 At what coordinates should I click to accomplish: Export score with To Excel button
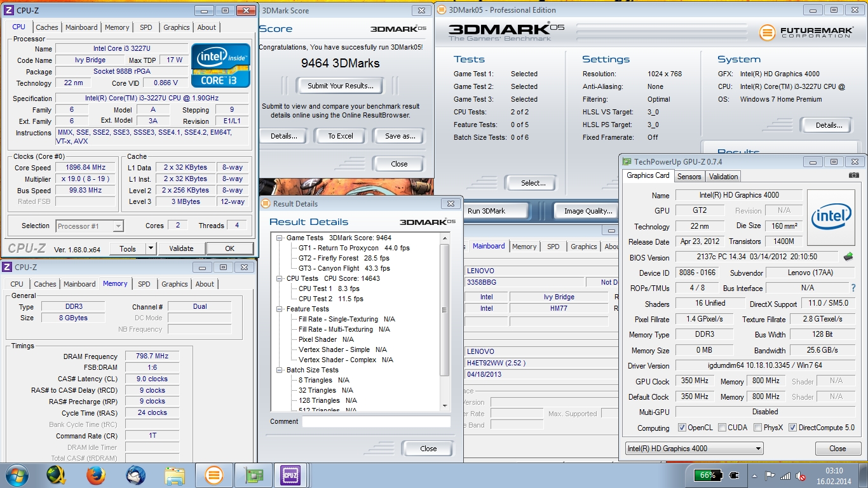click(341, 136)
